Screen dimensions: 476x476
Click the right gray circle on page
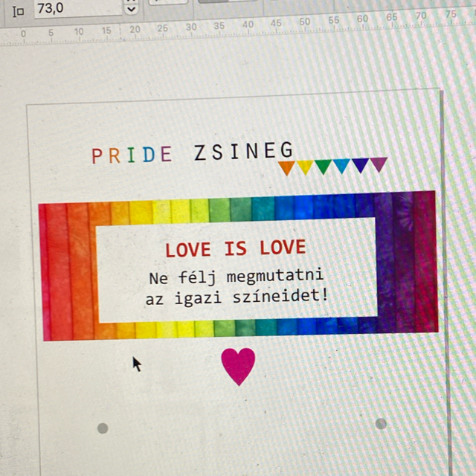[x=381, y=423]
